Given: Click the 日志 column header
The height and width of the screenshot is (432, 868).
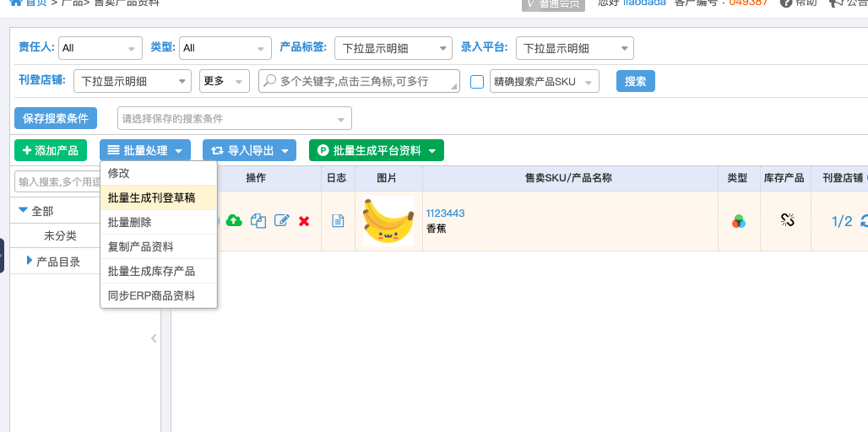Looking at the screenshot, I should point(337,178).
